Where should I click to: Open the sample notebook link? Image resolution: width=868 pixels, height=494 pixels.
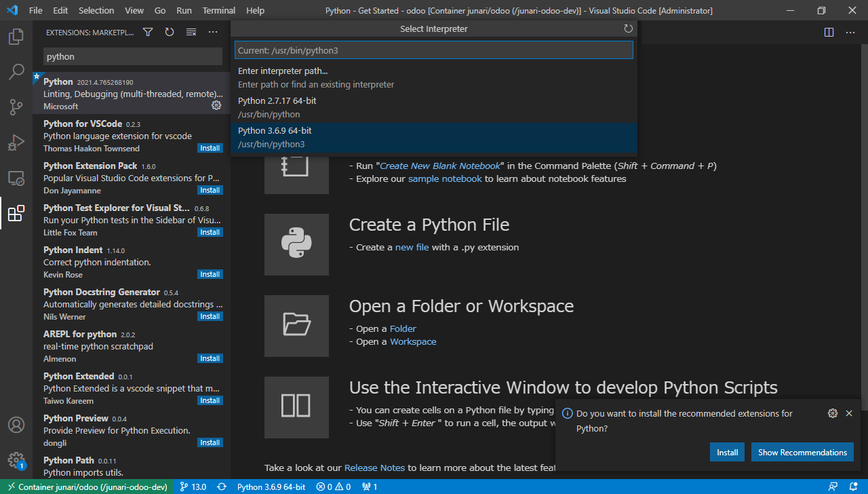445,178
